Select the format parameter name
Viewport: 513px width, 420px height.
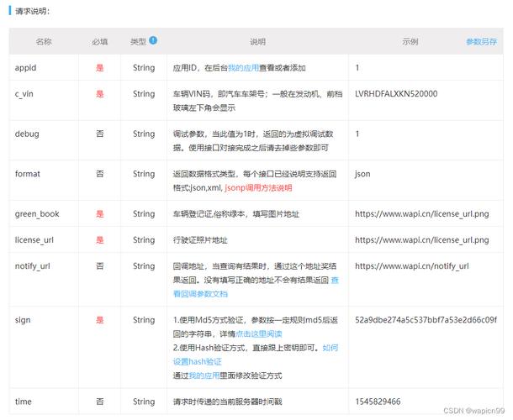(28, 174)
